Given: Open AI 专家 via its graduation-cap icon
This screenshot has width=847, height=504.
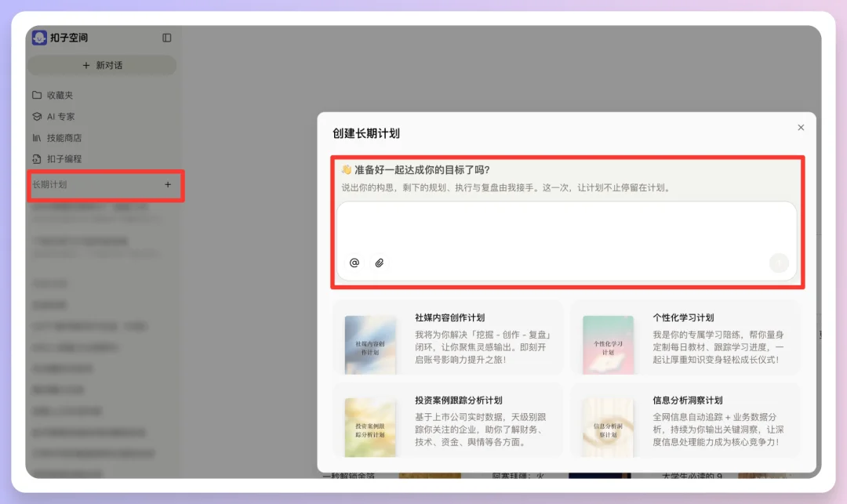Looking at the screenshot, I should [37, 116].
